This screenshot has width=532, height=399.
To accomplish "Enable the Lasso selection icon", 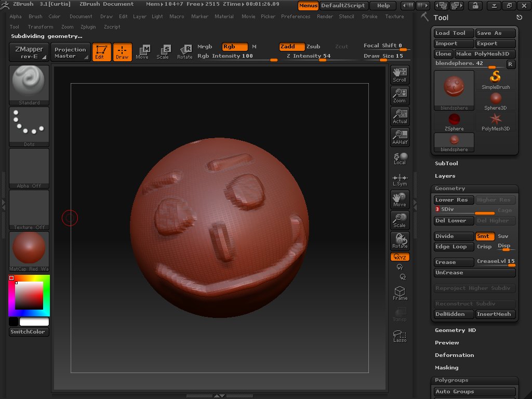I will [x=400, y=336].
